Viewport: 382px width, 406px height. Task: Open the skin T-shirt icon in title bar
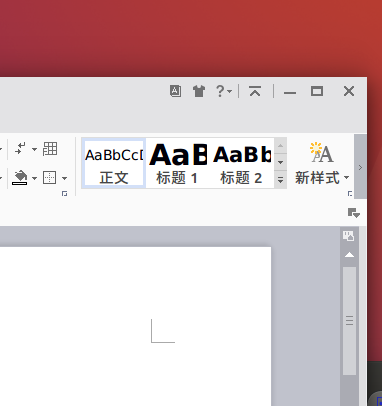point(199,91)
